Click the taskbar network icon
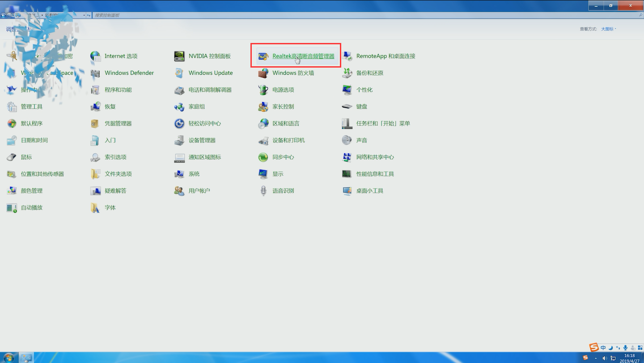The image size is (644, 363). 613,358
